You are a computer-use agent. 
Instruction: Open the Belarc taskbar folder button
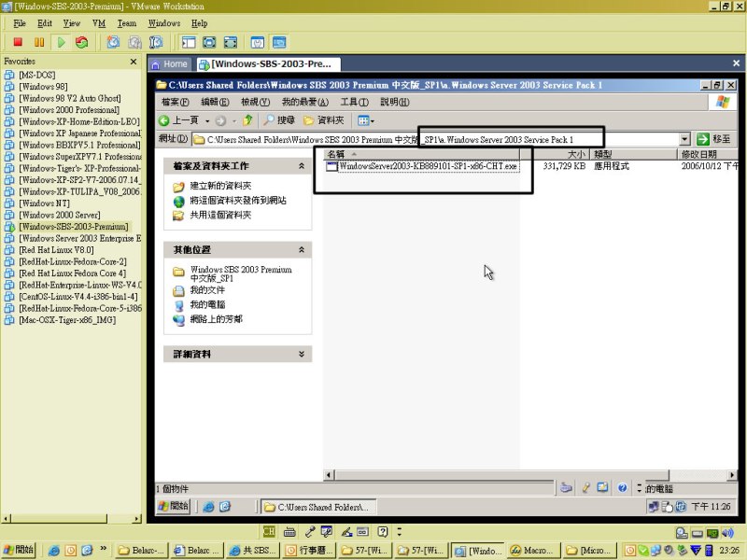pyautogui.click(x=141, y=550)
